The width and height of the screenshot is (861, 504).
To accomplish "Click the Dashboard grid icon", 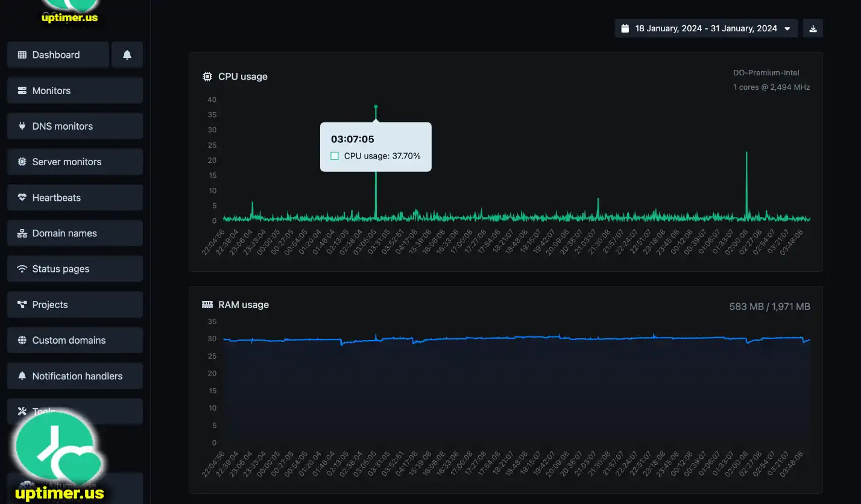I will (22, 55).
